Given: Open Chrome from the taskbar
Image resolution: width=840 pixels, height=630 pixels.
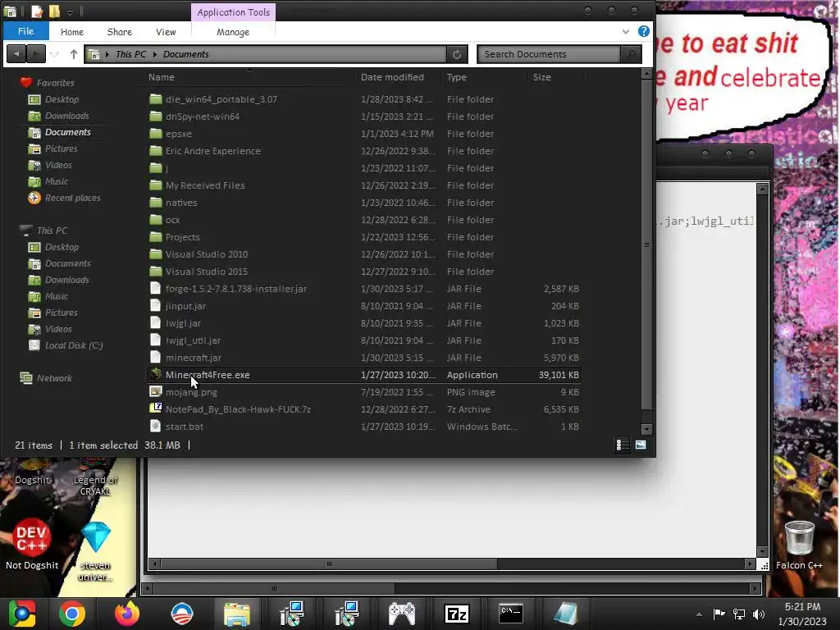Looking at the screenshot, I should pos(72,614).
